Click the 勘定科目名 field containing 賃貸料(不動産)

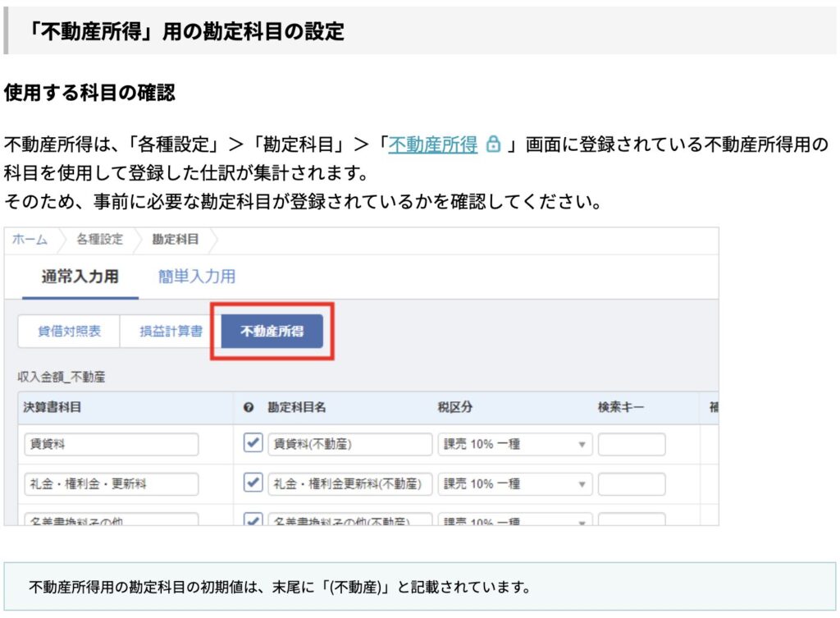(x=349, y=444)
